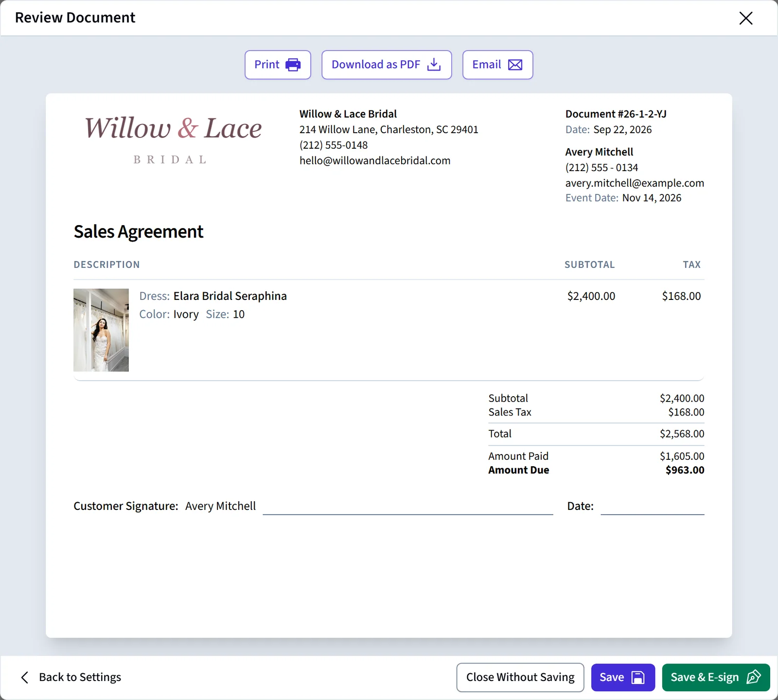The height and width of the screenshot is (700, 778).
Task: Click the 214 Willow Lane address
Action: [389, 130]
